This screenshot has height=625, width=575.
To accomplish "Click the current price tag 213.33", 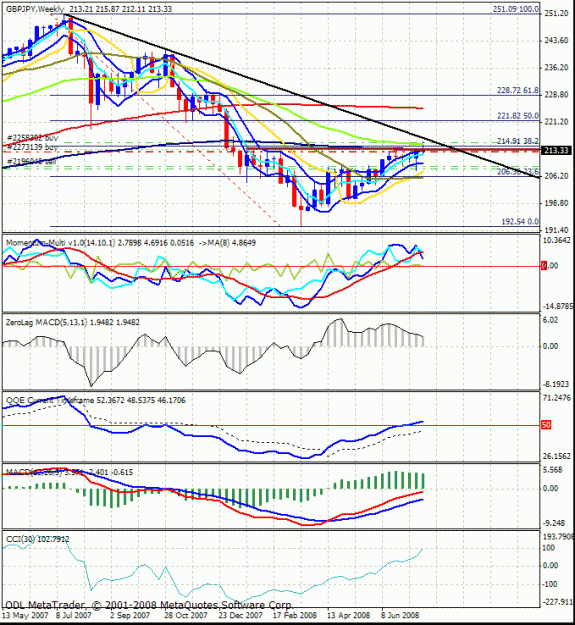I will pyautogui.click(x=556, y=150).
